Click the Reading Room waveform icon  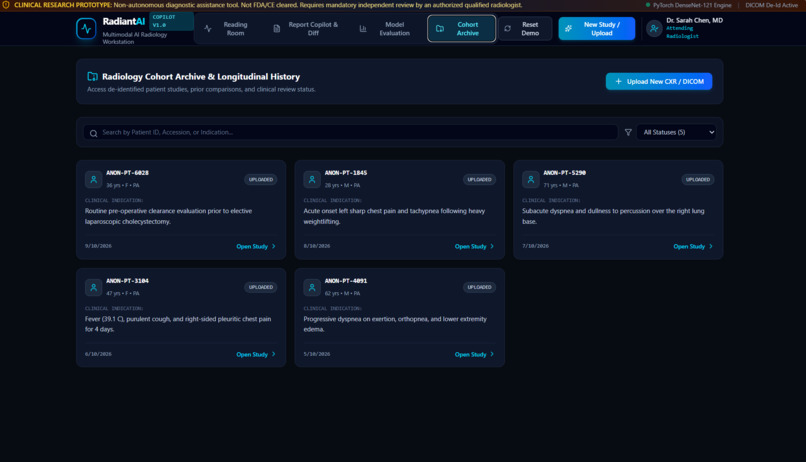click(208, 29)
